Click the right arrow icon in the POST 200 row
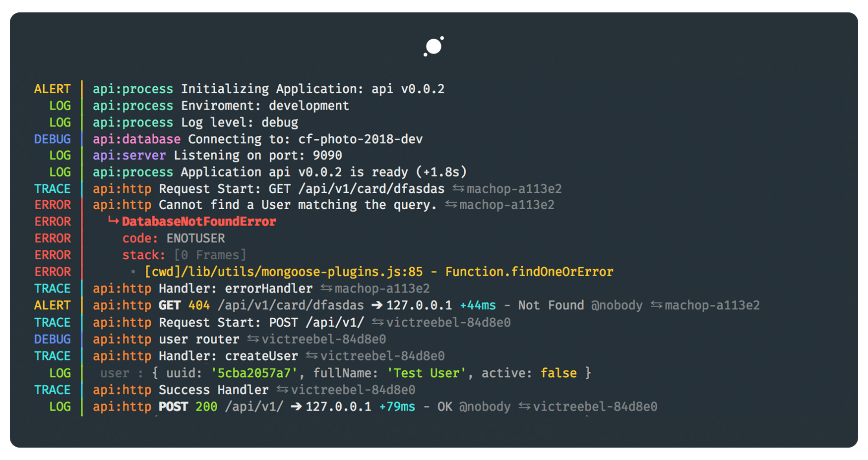 point(296,406)
